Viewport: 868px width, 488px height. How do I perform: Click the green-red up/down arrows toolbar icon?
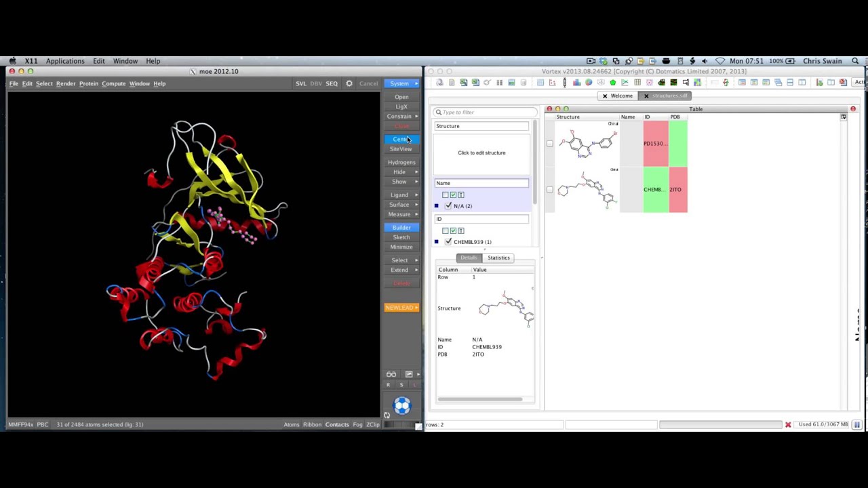(x=726, y=83)
